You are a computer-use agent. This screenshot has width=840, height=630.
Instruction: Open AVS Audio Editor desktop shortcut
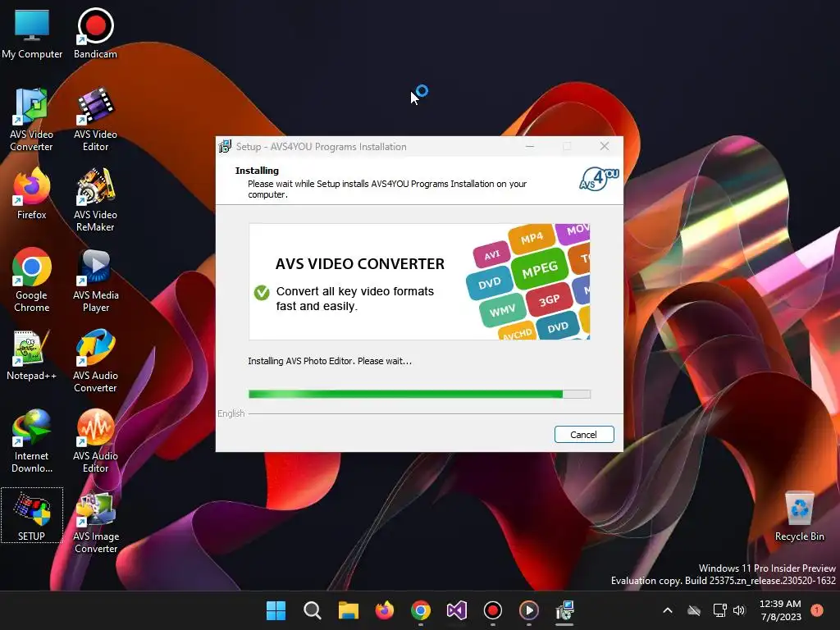pyautogui.click(x=95, y=441)
